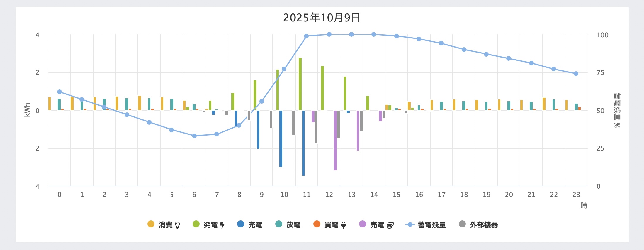Click the power plug icon beside 買電
The image size is (644, 250).
pos(344,225)
